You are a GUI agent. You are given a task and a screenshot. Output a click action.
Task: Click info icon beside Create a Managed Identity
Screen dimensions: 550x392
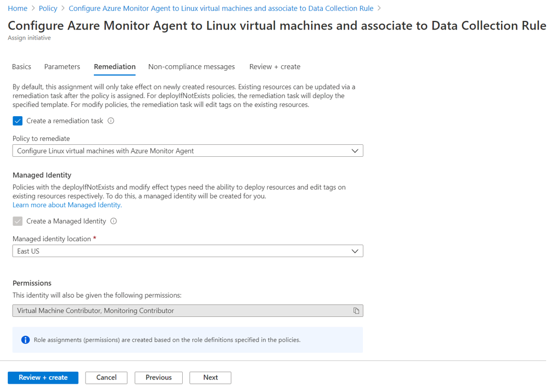click(114, 221)
